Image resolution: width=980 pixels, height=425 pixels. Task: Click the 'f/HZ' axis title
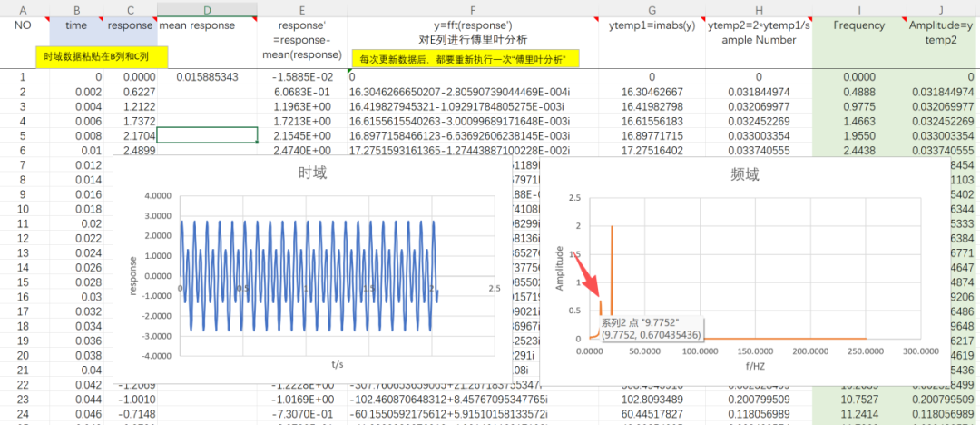(756, 366)
